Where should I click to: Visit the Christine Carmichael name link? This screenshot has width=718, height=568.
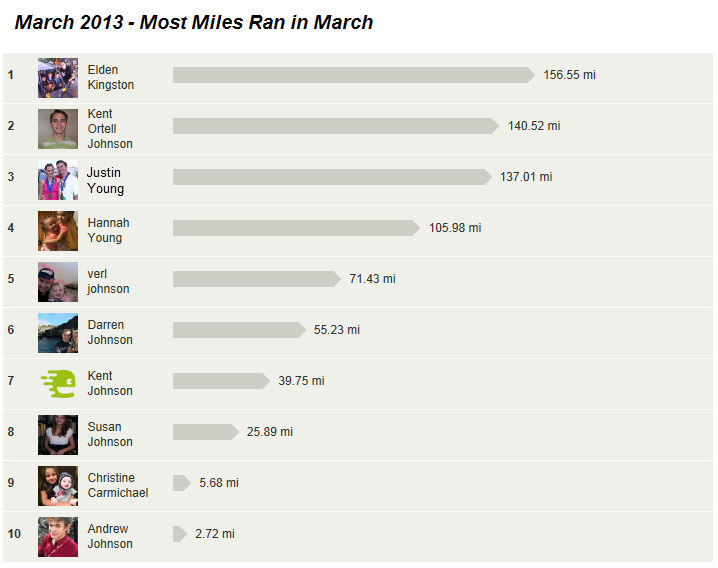pos(118,485)
